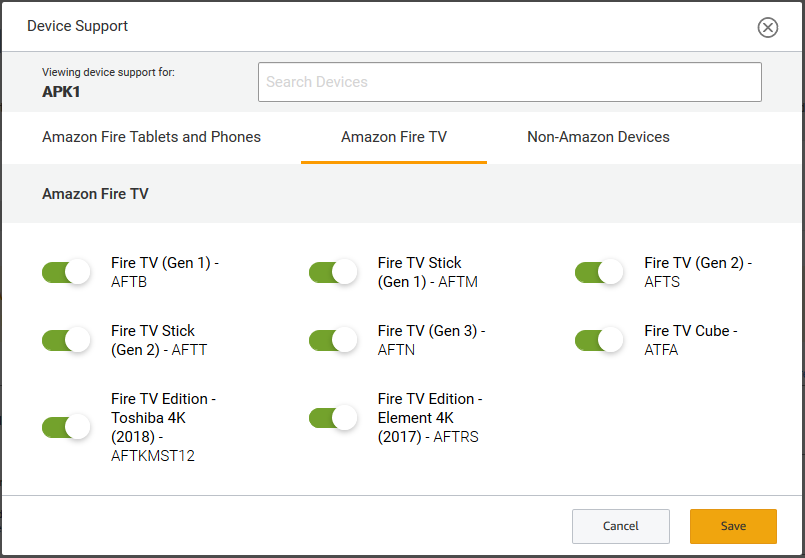Disable Fire TV (Gen 1) AFTB toggle
The image size is (805, 558).
pos(66,272)
